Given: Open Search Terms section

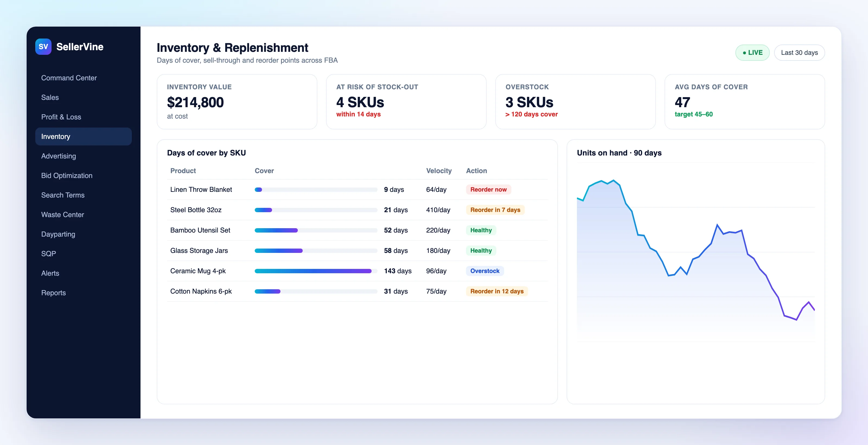Looking at the screenshot, I should tap(83, 195).
